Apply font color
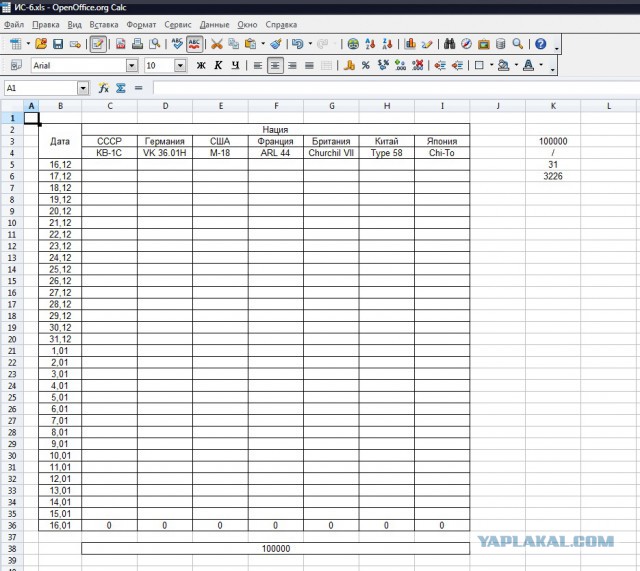Image resolution: width=640 pixels, height=571 pixels. click(x=529, y=65)
